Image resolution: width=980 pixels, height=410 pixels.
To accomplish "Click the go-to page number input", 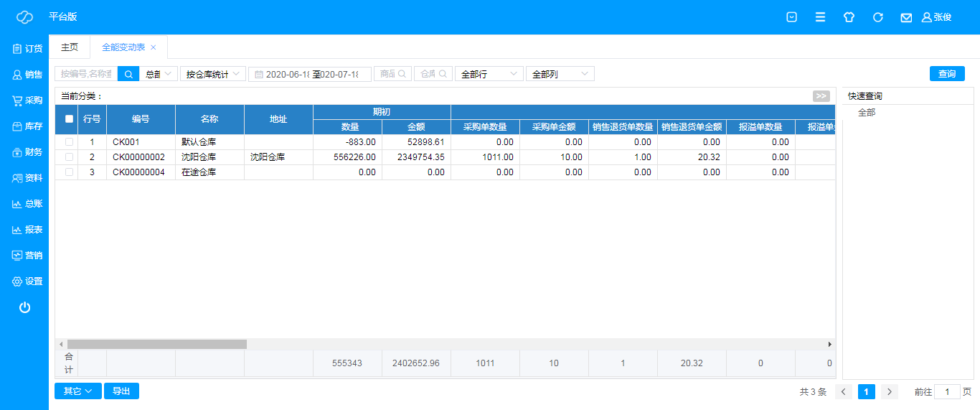I will coord(947,392).
